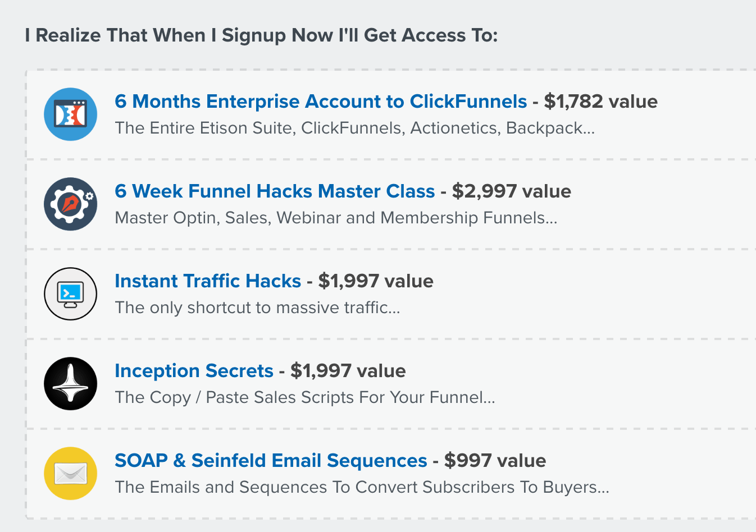Click the yellow envelope icon for email sequences
The height and width of the screenshot is (532, 756).
(70, 473)
